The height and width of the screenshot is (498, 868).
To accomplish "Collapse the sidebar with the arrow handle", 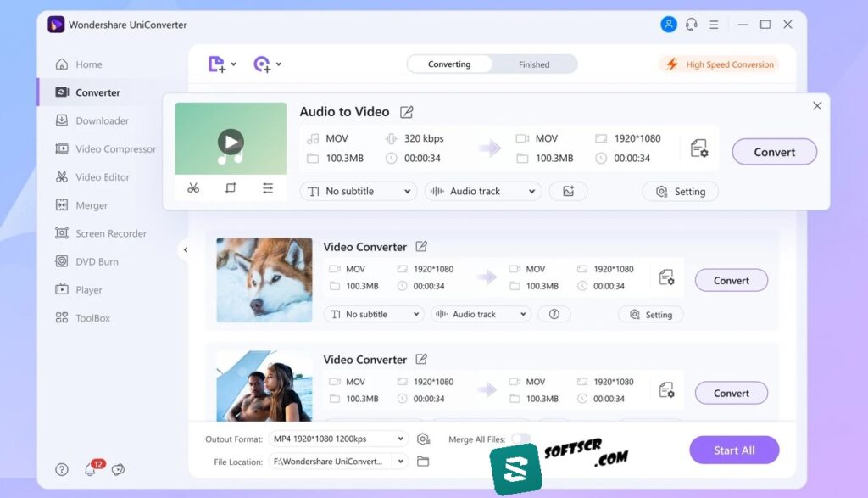I will 186,249.
